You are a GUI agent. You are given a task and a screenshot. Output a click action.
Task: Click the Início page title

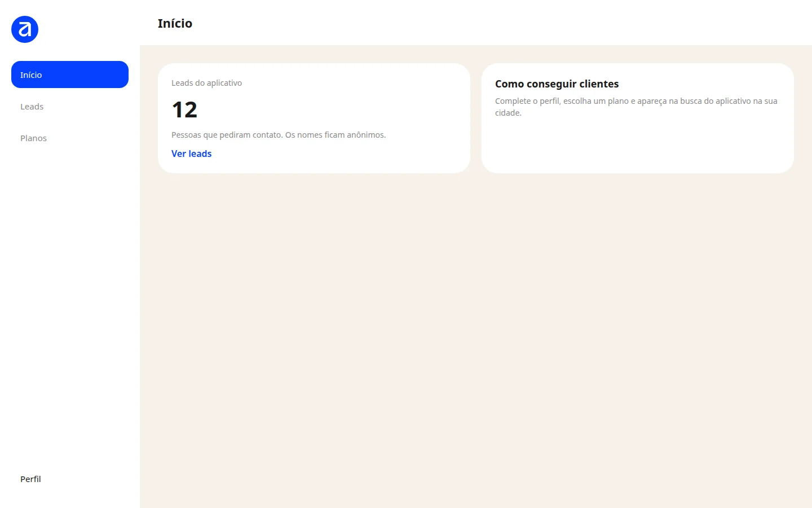[175, 23]
